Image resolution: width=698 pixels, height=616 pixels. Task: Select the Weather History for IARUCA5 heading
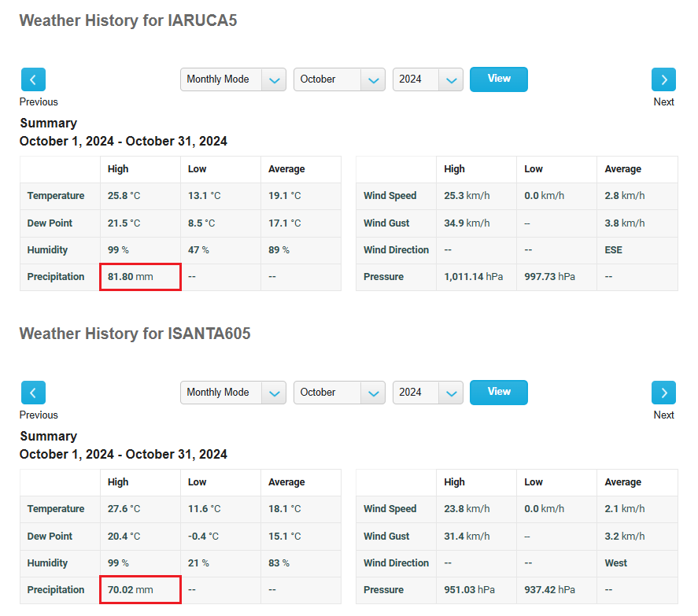point(128,20)
